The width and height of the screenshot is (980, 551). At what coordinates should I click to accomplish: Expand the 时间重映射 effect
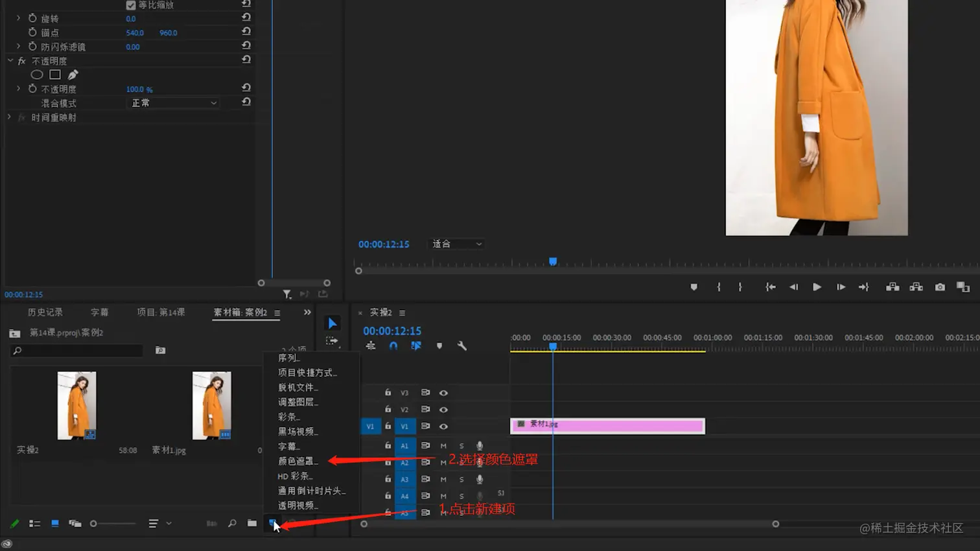pyautogui.click(x=9, y=117)
